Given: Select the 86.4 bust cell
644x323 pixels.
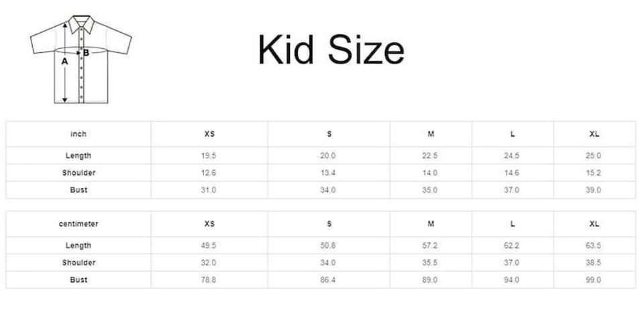Looking at the screenshot, I should [328, 280].
